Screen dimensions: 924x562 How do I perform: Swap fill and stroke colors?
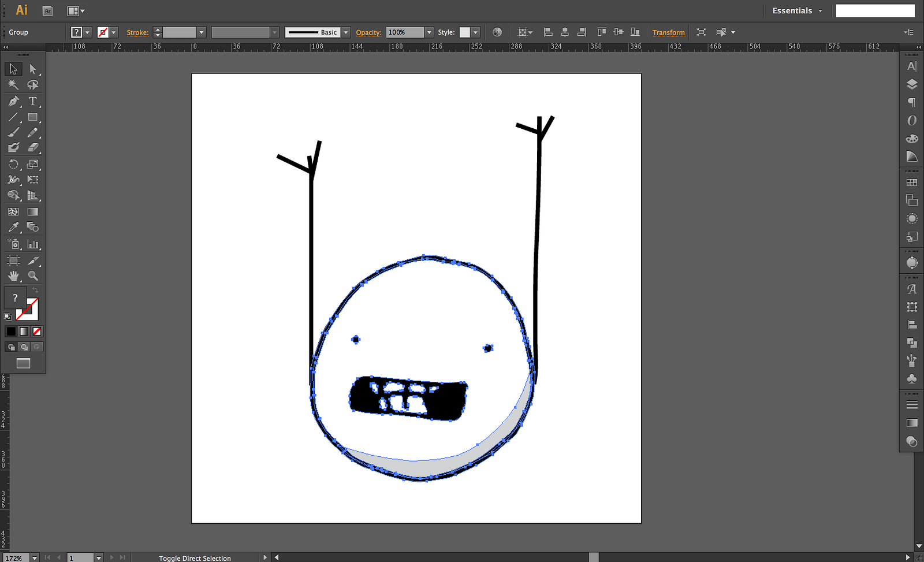[x=36, y=291]
